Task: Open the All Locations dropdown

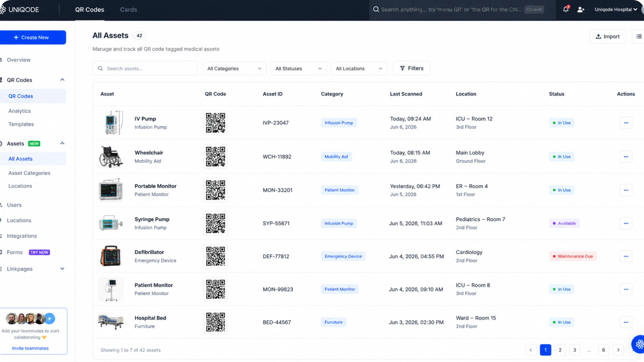Action: pyautogui.click(x=359, y=68)
